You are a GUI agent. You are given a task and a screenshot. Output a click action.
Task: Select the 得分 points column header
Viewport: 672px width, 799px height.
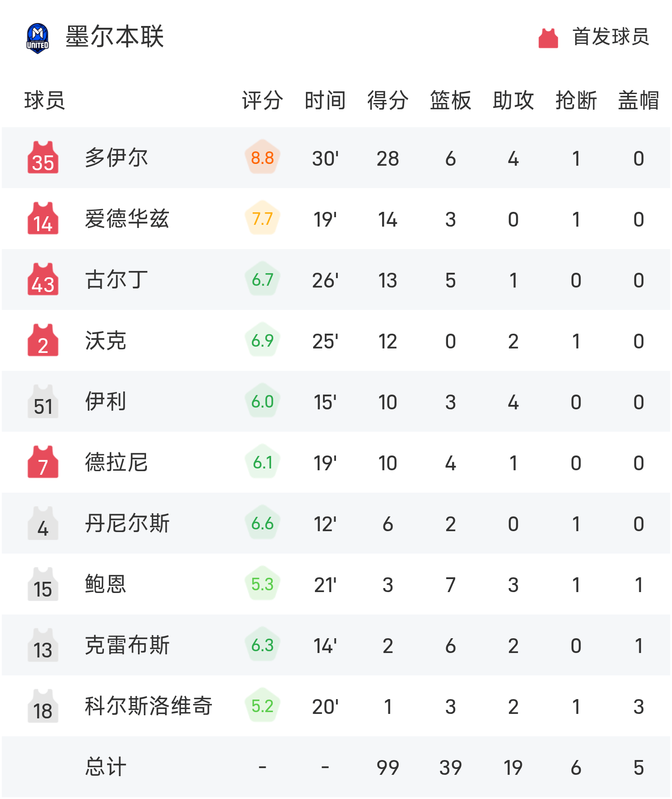388,100
